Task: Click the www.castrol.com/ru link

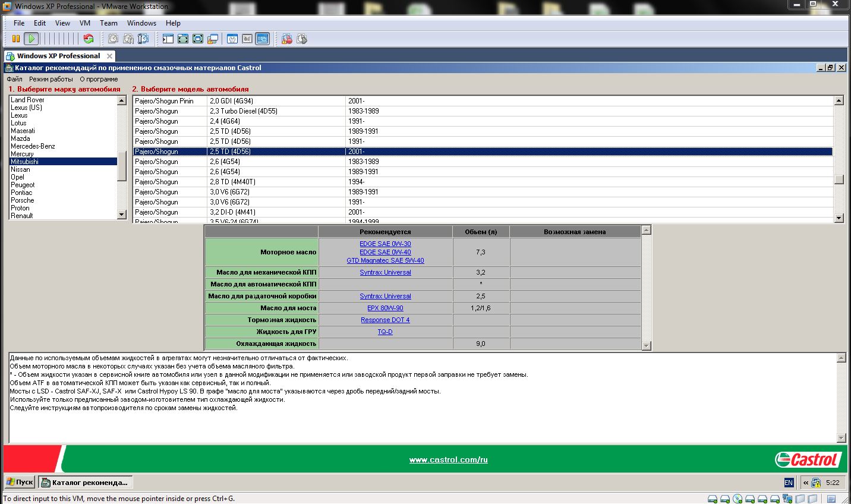Action: (448, 460)
